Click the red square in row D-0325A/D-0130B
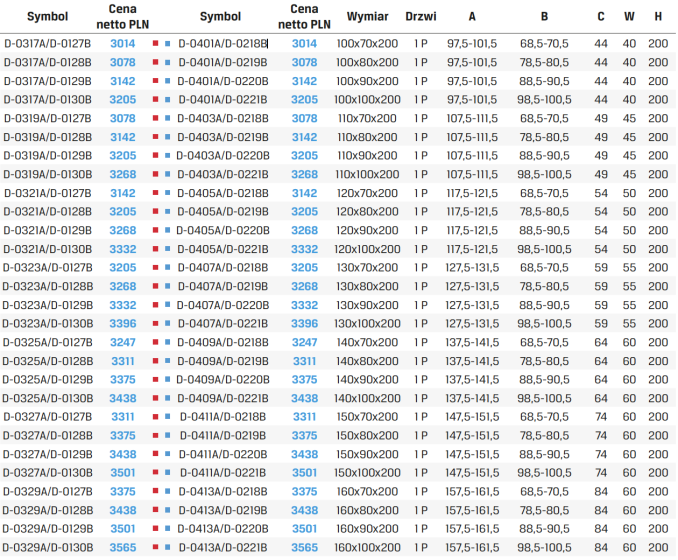The height and width of the screenshot is (560, 678). point(156,398)
